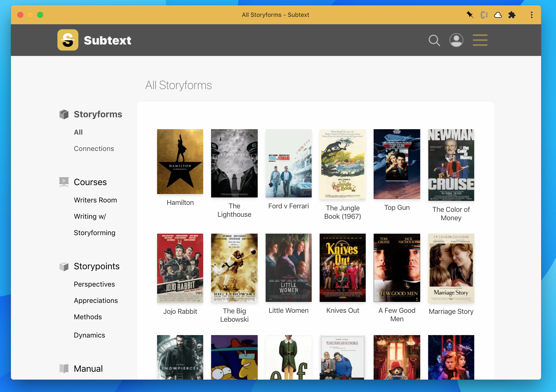Open the puzzle-piece extensions icon
Screen dimensions: 556x392
point(512,15)
